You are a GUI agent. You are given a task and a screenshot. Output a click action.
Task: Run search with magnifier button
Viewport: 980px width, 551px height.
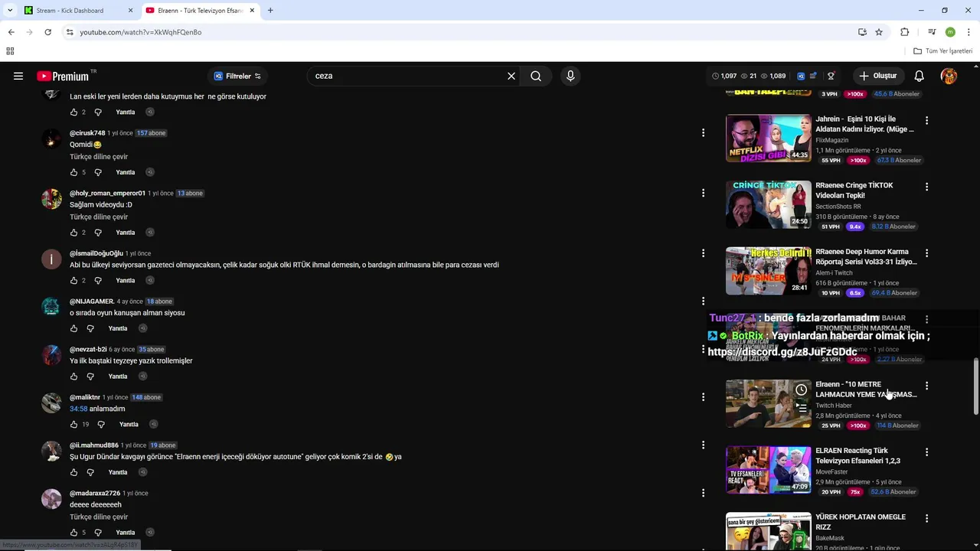[x=536, y=76]
